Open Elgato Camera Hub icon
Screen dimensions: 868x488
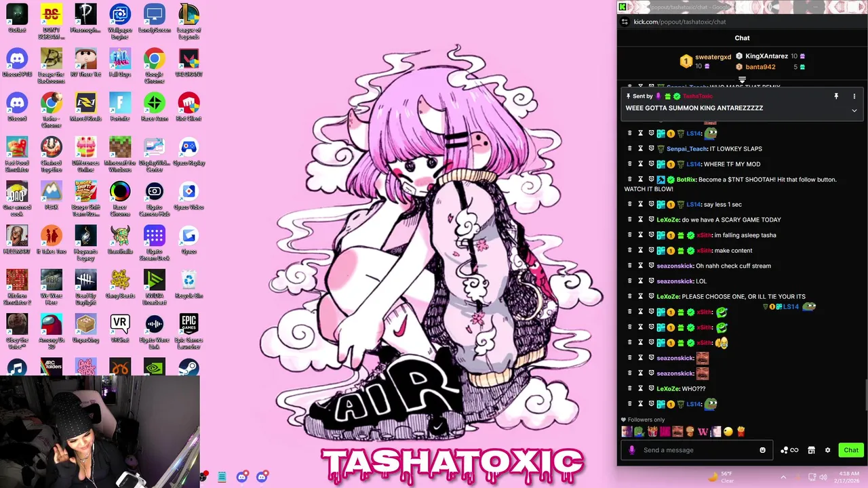tap(155, 199)
